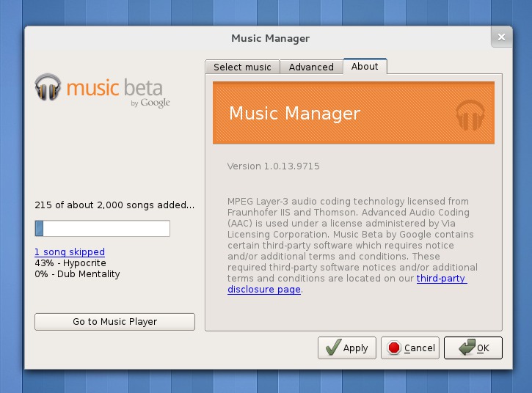Click the "by Google" text in the logo
532x393 pixels.
pyautogui.click(x=150, y=103)
